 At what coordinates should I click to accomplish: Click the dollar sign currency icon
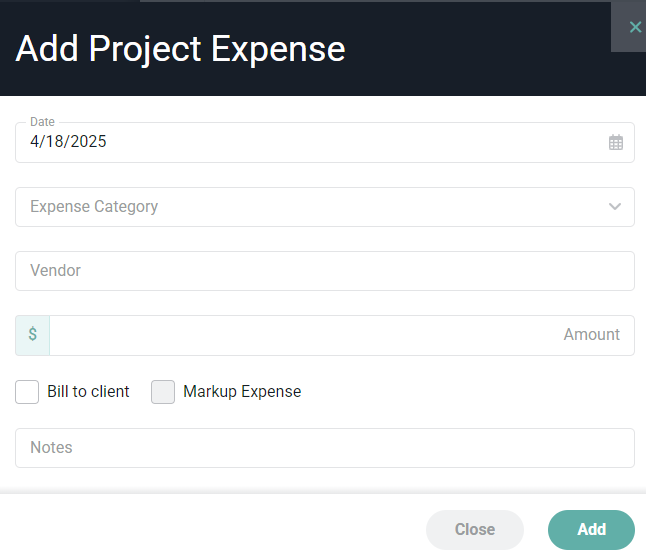pos(33,334)
